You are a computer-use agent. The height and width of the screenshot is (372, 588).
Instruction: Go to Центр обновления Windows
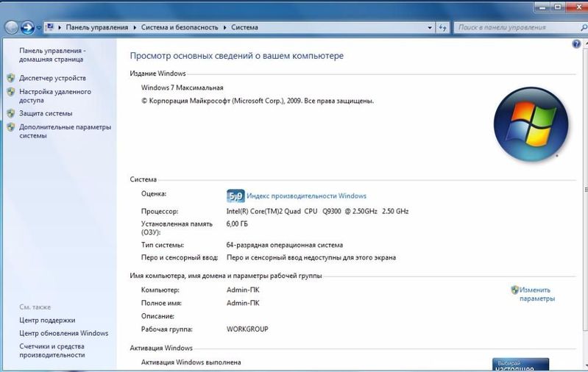pos(63,333)
